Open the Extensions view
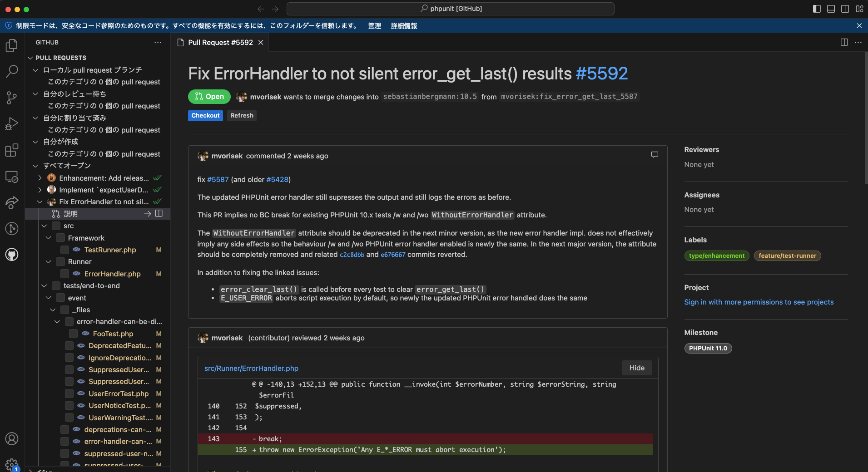Image resolution: width=868 pixels, height=472 pixels. point(12,150)
